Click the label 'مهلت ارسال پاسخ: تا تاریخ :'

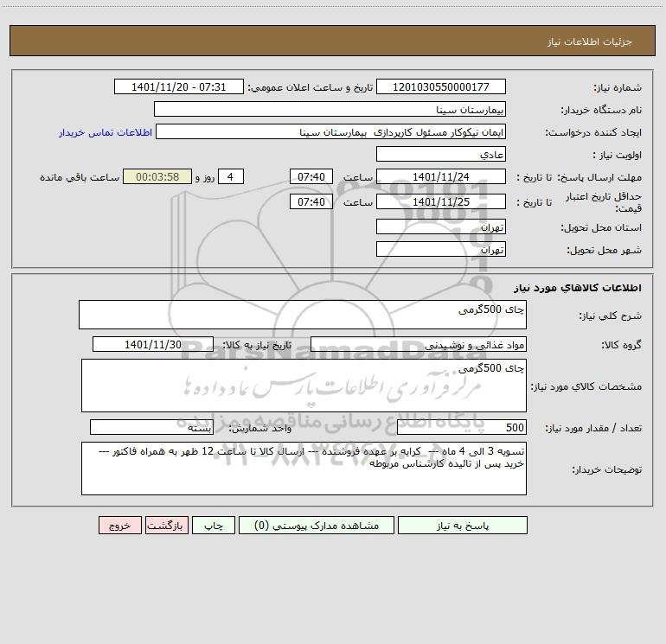[580, 177]
